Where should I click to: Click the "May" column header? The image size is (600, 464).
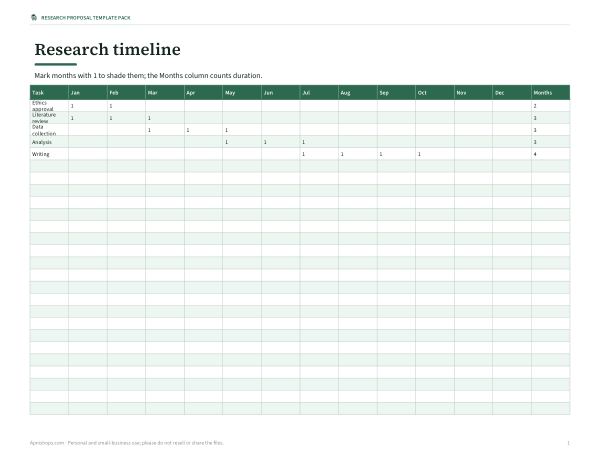[x=242, y=93]
